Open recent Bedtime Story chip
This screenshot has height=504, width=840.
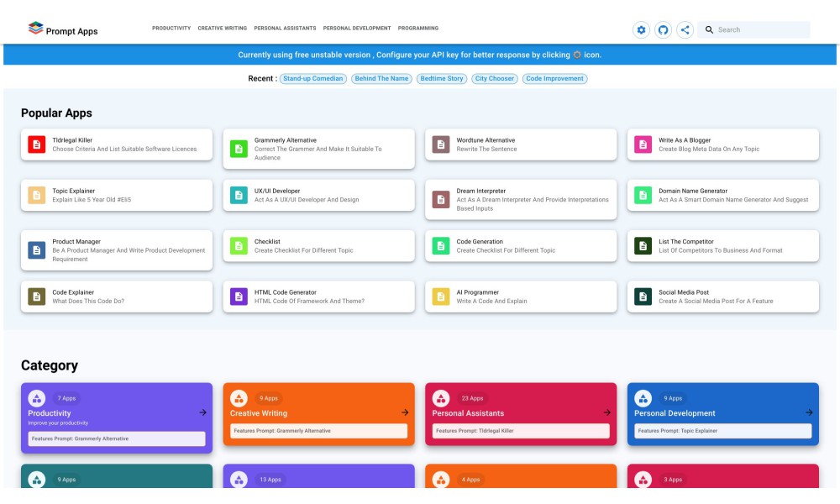pyautogui.click(x=442, y=79)
